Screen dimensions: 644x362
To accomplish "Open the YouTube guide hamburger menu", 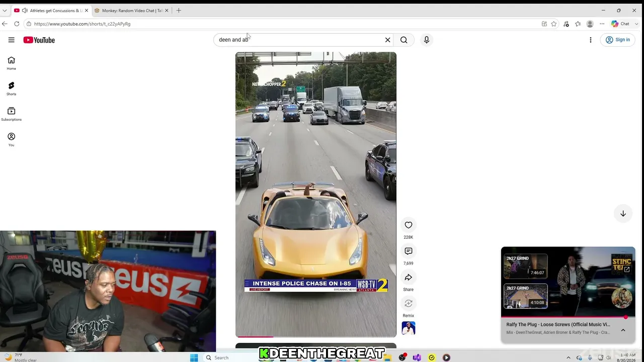I will (x=11, y=40).
